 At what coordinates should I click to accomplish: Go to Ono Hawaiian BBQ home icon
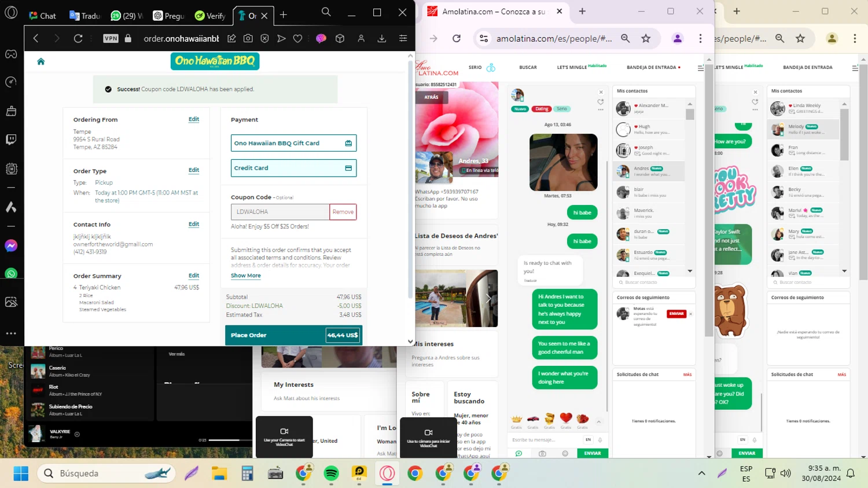(x=41, y=61)
